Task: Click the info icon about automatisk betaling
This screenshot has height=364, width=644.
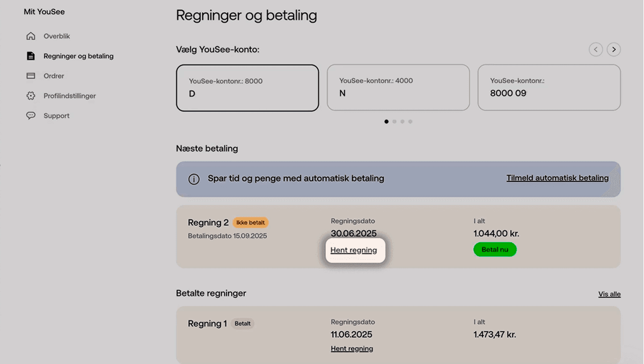Action: pos(193,178)
